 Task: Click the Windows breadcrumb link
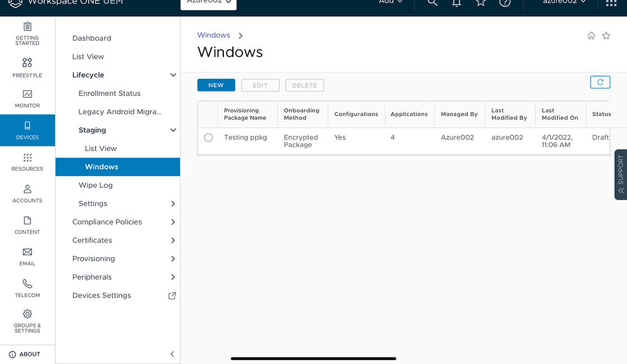214,35
